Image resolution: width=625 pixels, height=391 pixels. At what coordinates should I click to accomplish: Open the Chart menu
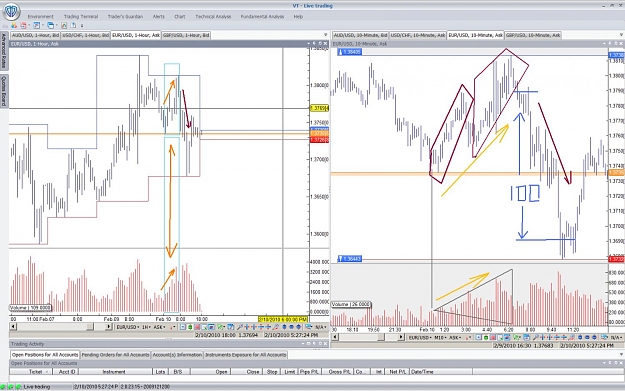coord(180,16)
